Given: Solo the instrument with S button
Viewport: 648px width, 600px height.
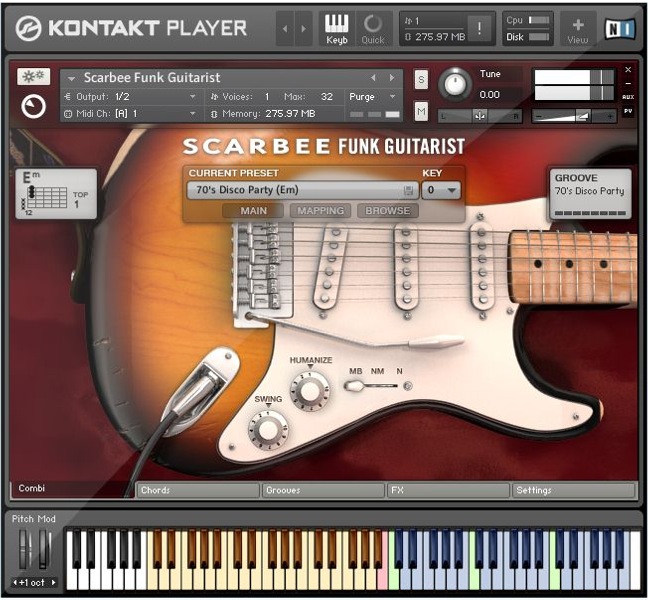Looking at the screenshot, I should click(421, 79).
